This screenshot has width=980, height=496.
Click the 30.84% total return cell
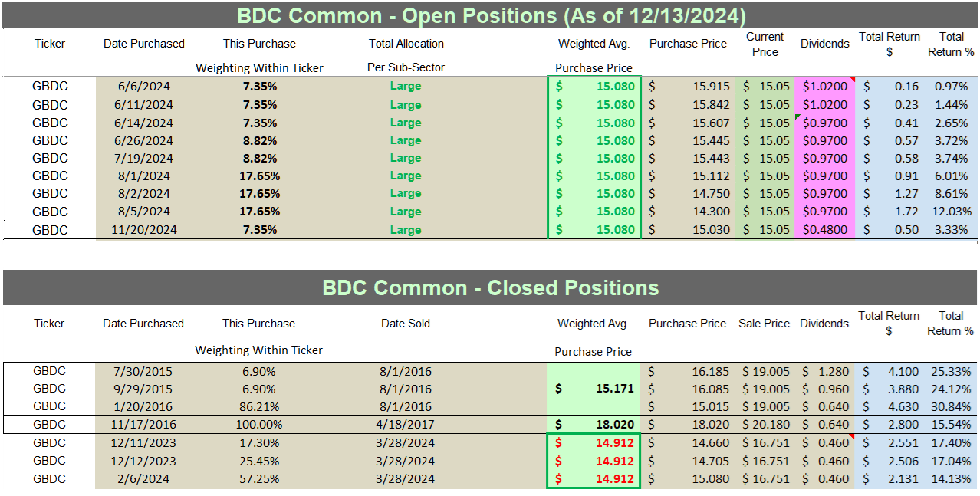953,407
